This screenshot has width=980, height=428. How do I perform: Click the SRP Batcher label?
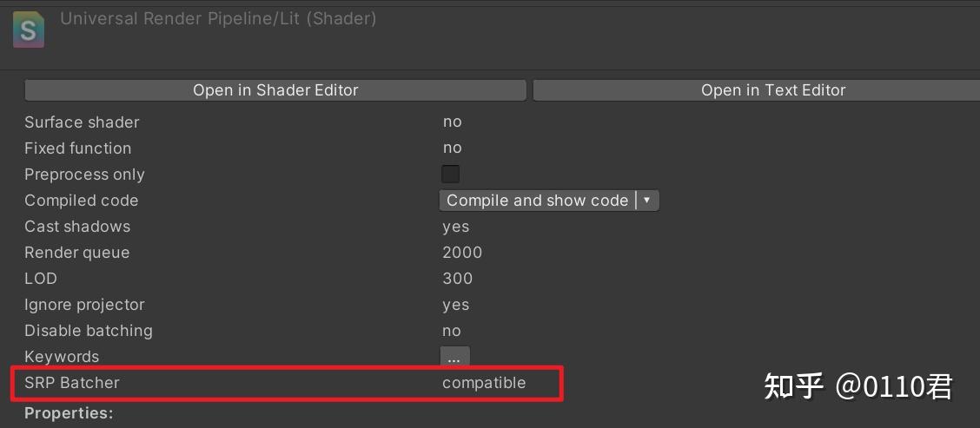[72, 383]
